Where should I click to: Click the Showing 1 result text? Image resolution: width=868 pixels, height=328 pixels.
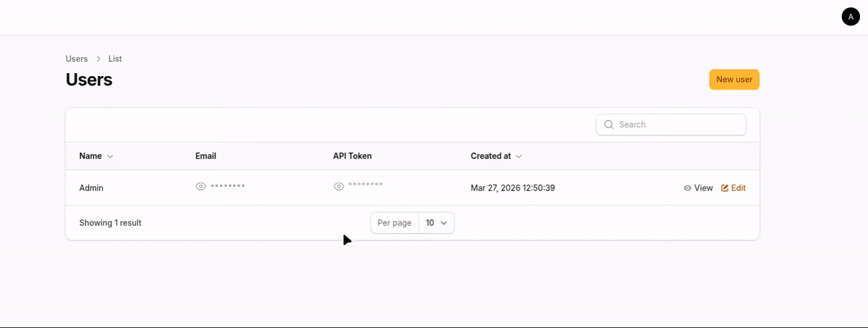point(110,223)
